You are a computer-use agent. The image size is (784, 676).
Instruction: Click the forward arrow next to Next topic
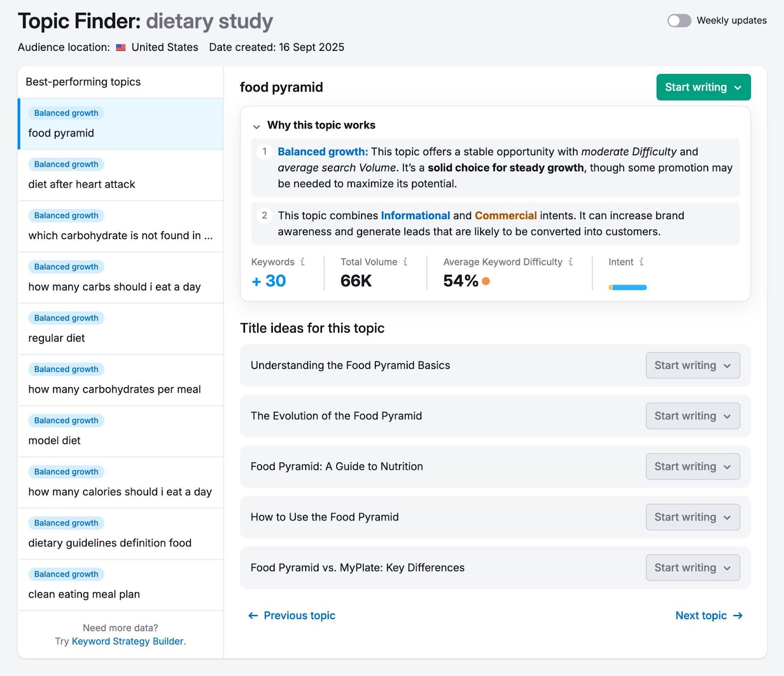pos(737,615)
